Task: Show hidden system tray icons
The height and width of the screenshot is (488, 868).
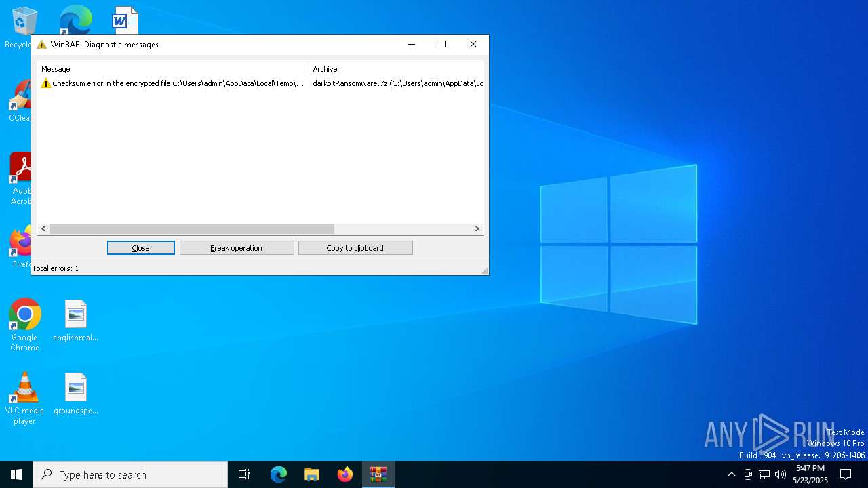Action: 731,474
